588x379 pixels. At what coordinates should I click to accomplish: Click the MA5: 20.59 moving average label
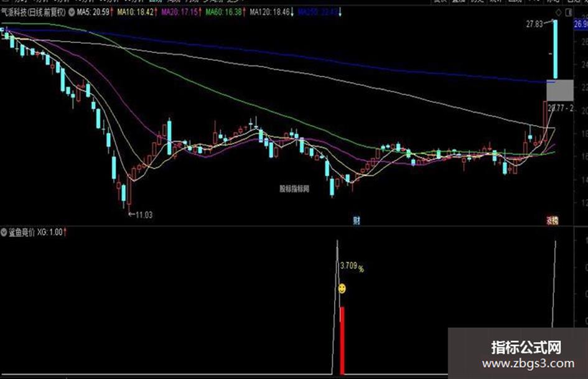pos(95,12)
